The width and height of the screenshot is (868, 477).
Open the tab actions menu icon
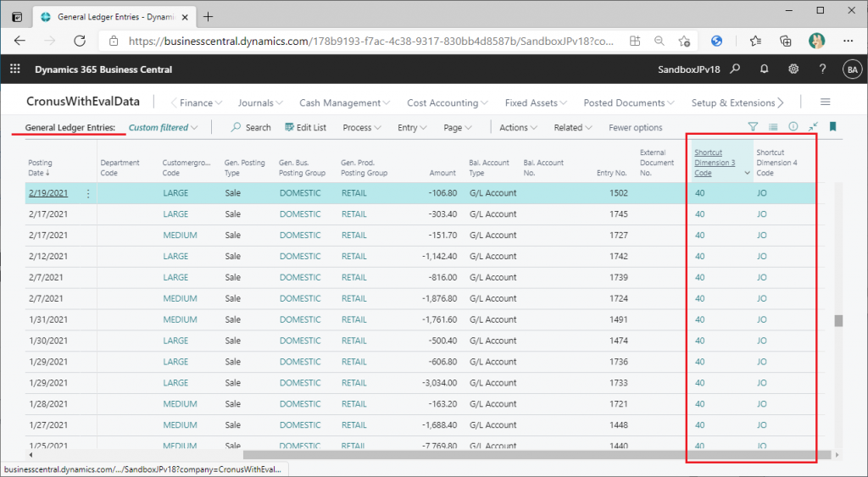pos(17,17)
